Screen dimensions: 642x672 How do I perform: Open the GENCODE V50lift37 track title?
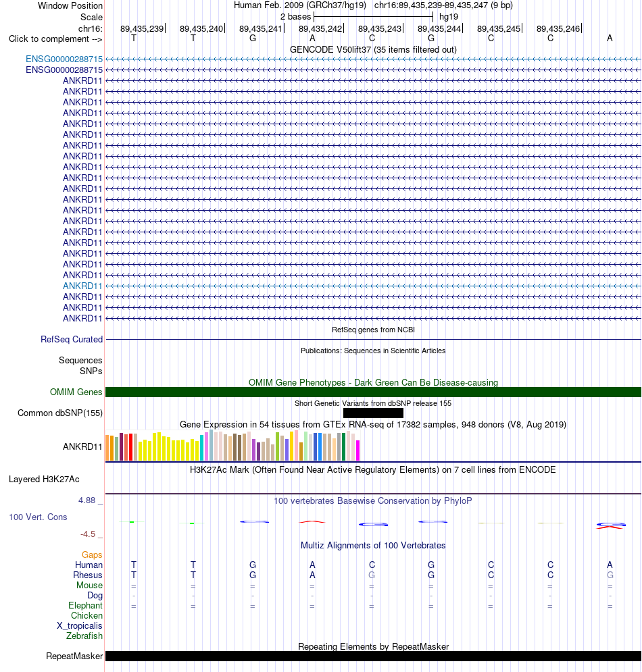pyautogui.click(x=373, y=50)
